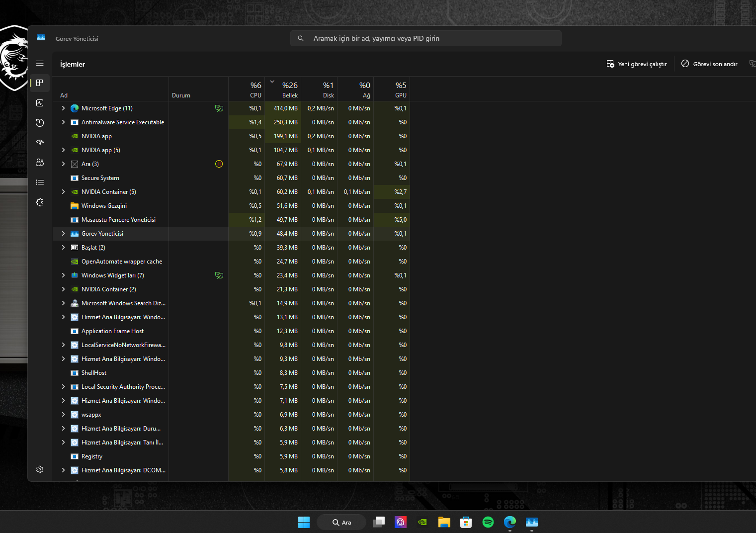The image size is (756, 533).
Task: Click the 414,0 MB memory cell
Action: point(283,108)
